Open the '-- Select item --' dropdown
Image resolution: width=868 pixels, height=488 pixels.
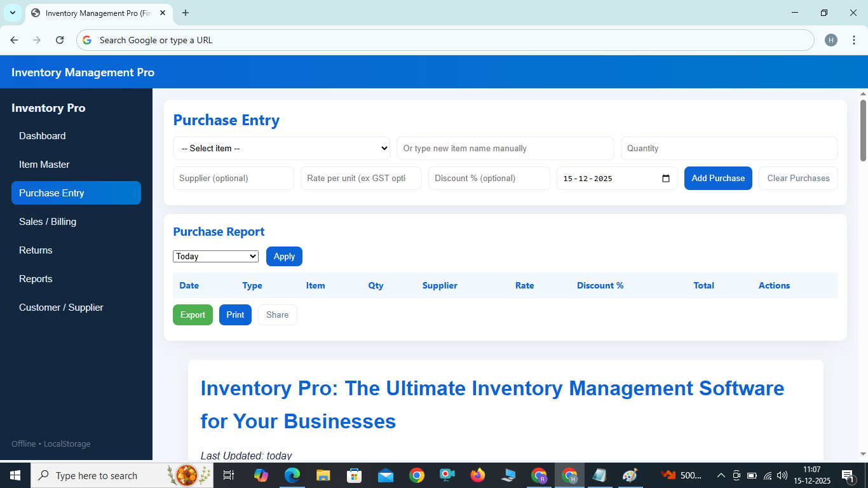pos(281,148)
